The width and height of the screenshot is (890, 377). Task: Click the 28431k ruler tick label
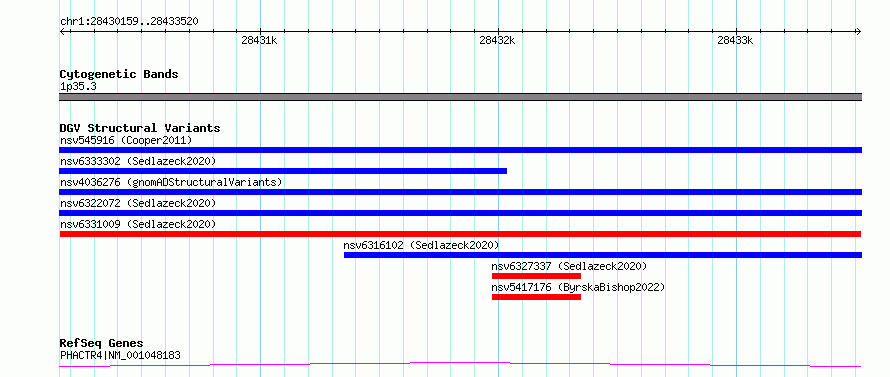[x=259, y=40]
